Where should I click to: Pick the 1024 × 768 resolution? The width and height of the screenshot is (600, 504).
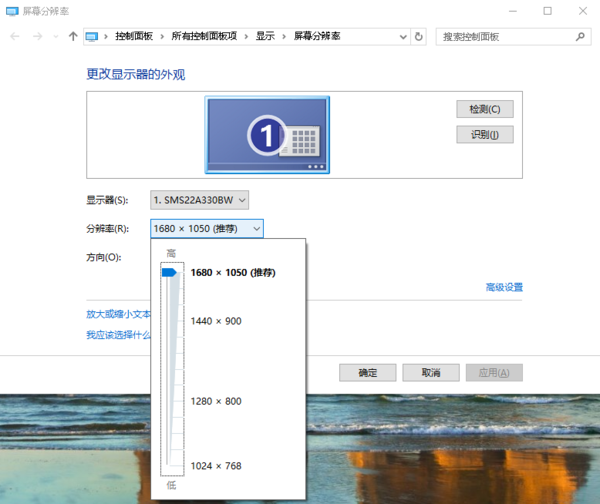pyautogui.click(x=216, y=466)
